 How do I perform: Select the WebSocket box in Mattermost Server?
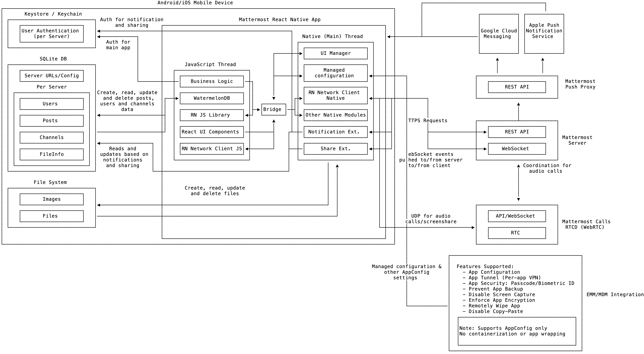[517, 149]
